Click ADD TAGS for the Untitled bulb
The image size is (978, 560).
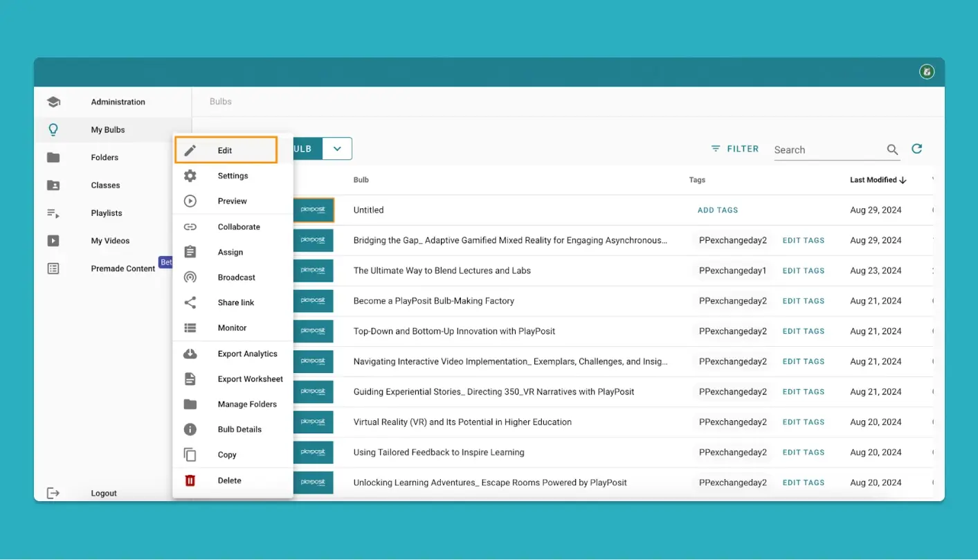coord(718,210)
